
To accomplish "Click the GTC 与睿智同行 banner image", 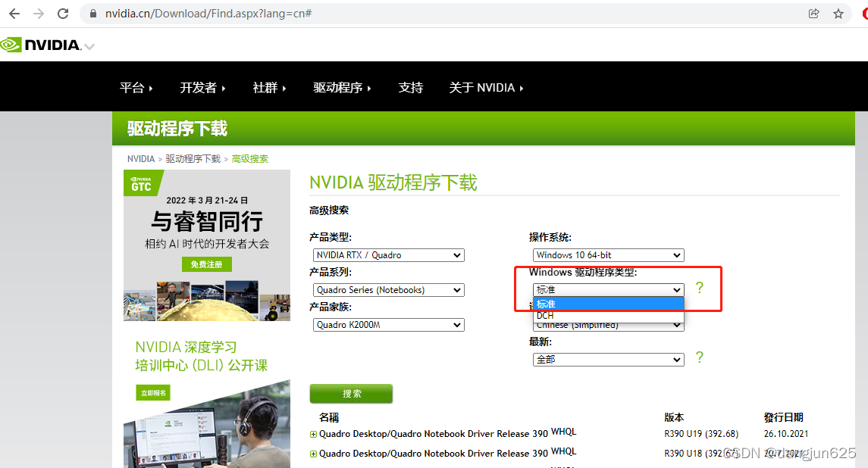I will 206,245.
